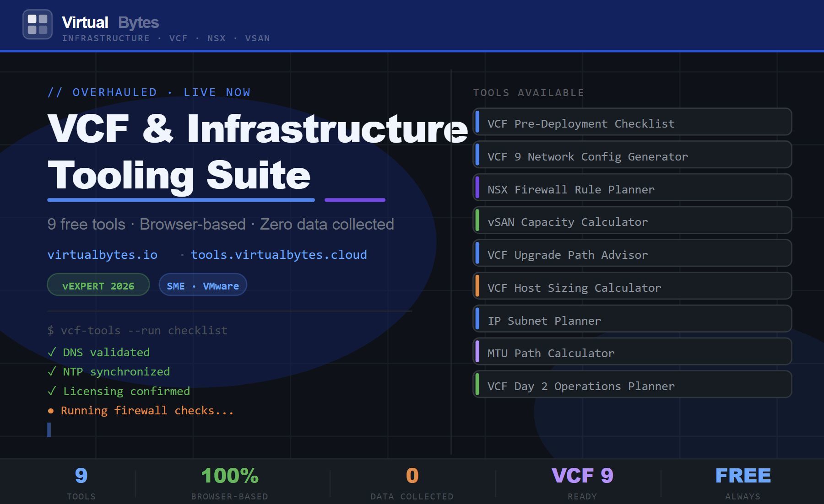Click the TOOLS AVAILABLE section label

529,93
